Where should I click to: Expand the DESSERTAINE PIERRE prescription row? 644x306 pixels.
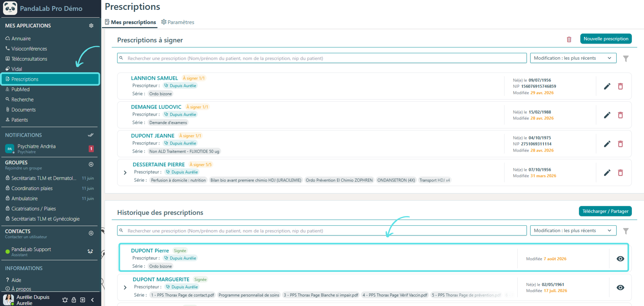coord(125,173)
